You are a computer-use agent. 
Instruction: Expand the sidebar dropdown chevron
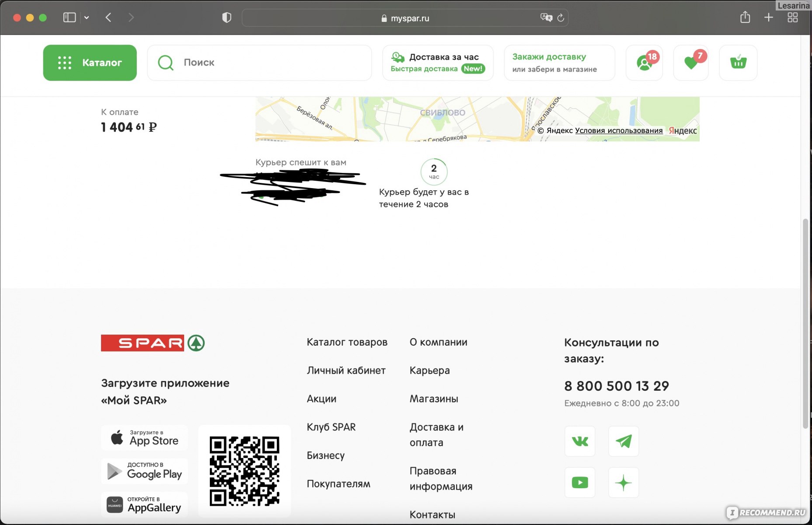87,17
